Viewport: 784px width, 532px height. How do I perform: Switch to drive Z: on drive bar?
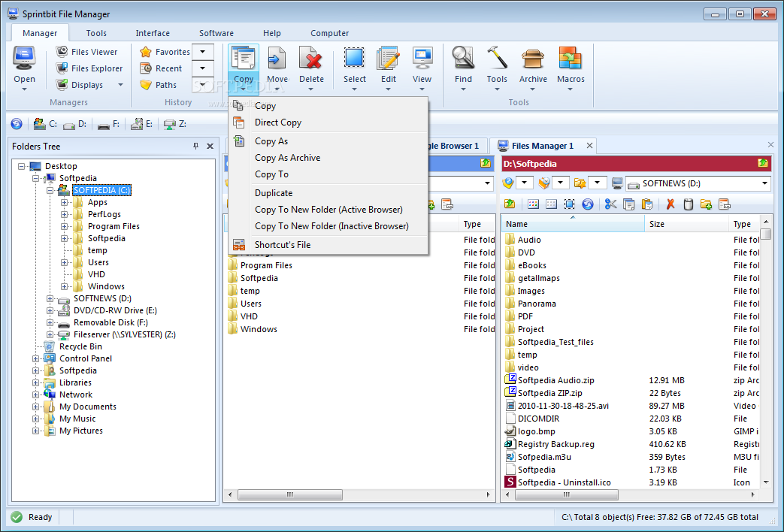click(x=175, y=123)
